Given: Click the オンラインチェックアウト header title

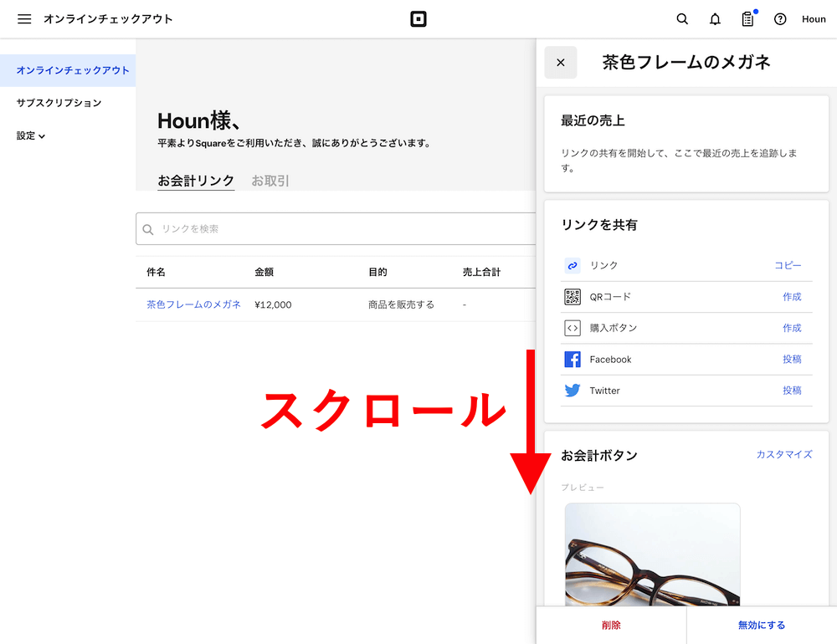Looking at the screenshot, I should [108, 19].
